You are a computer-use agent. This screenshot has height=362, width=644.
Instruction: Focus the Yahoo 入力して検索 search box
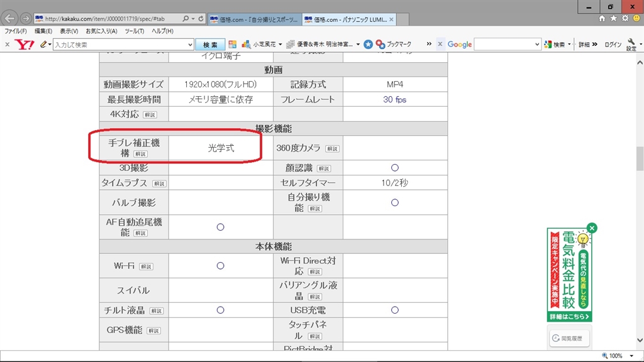coord(120,45)
